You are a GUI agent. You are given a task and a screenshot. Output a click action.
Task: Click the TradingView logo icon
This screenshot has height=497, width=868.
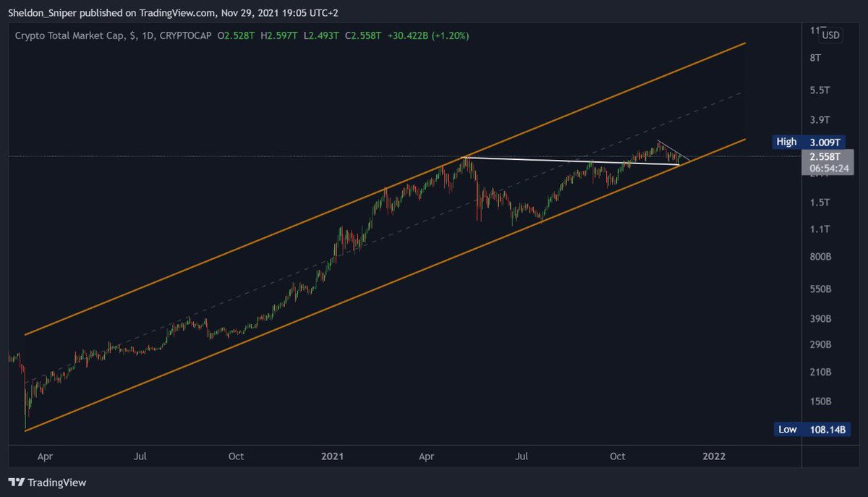(x=16, y=482)
